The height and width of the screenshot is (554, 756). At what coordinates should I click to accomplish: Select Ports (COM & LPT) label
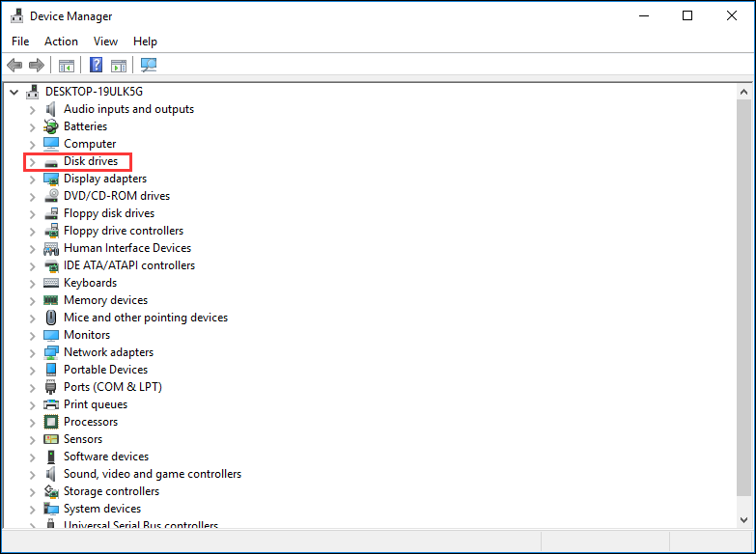113,387
